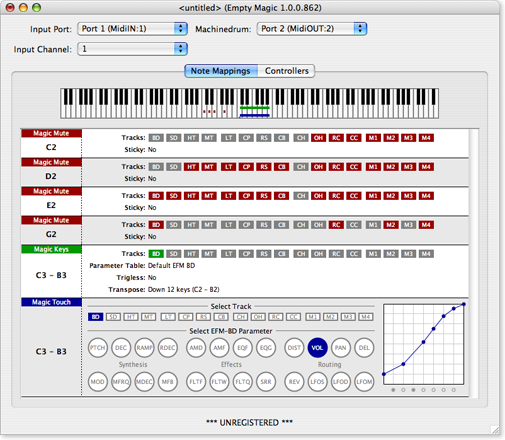Select the AMD effects parameter

pos(196,348)
